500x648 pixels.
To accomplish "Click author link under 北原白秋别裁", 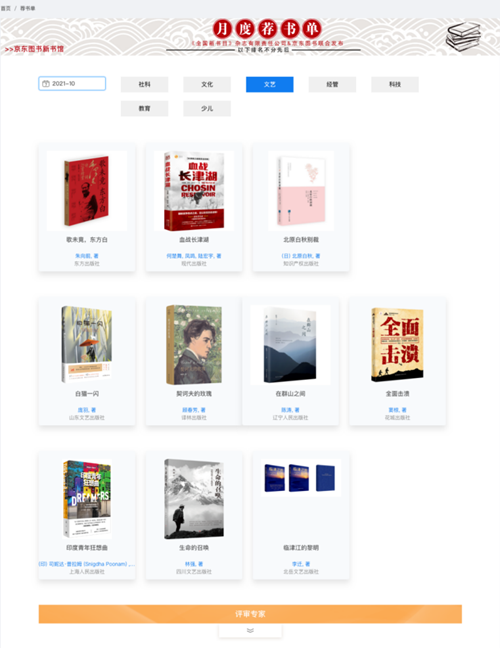I will click(x=301, y=256).
